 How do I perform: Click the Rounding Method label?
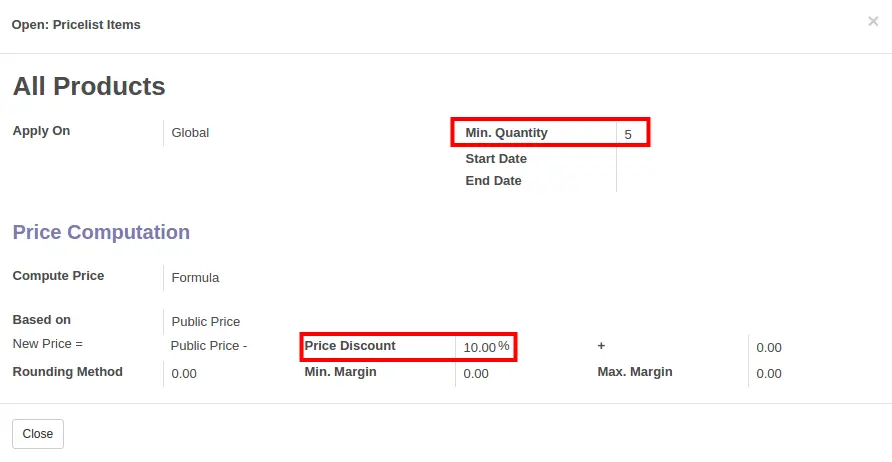tap(68, 372)
